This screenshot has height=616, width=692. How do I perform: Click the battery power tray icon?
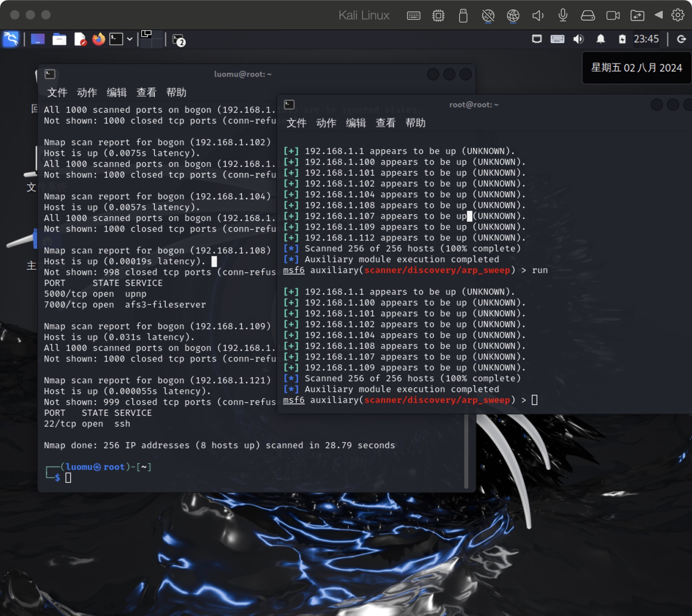coord(622,39)
